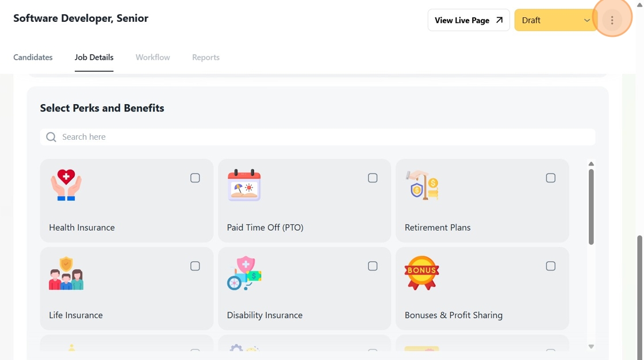Go to the Reports tab
Viewport: 644px width, 360px height.
coord(206,58)
